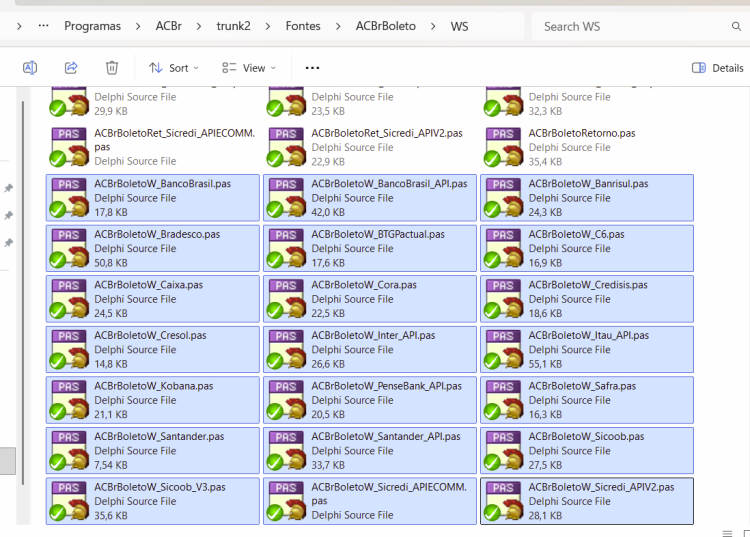Click the third pin icon in sidebar
The height and width of the screenshot is (537, 750).
pos(9,242)
